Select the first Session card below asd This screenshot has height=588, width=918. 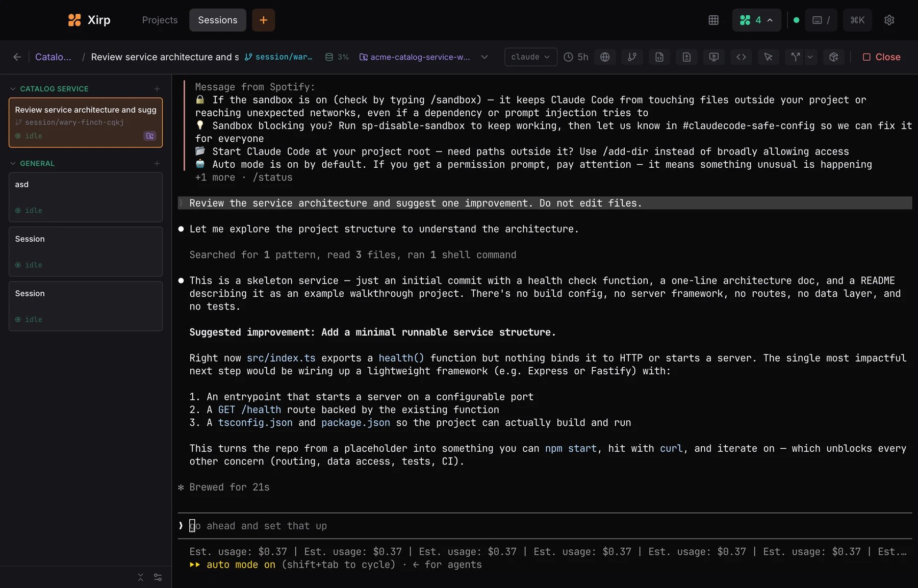tap(86, 252)
